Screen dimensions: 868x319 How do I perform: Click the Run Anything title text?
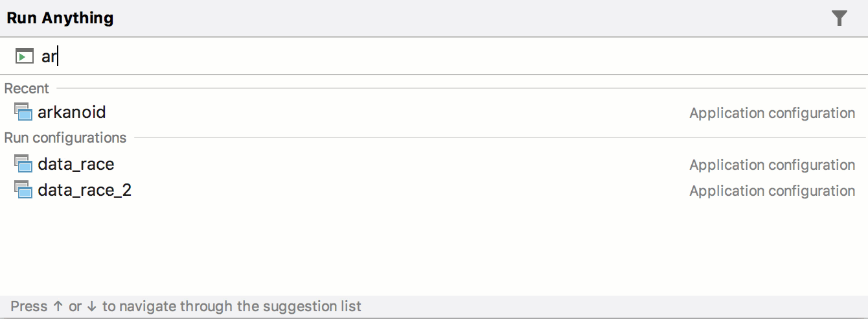60,18
